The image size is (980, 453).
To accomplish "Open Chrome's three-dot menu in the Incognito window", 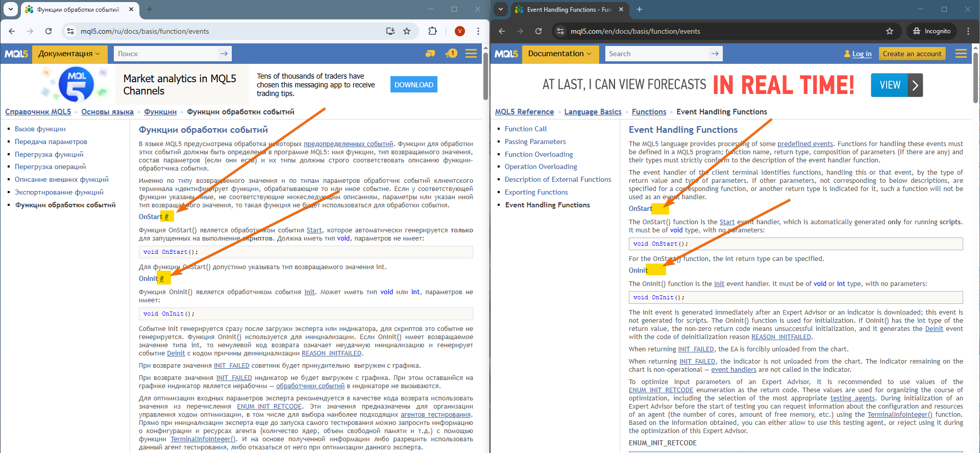I will pyautogui.click(x=968, y=31).
